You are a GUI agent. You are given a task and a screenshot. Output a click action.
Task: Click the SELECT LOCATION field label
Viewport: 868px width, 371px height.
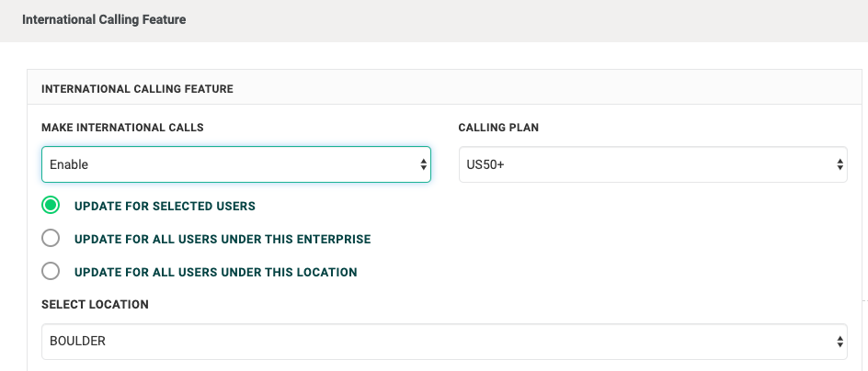95,305
